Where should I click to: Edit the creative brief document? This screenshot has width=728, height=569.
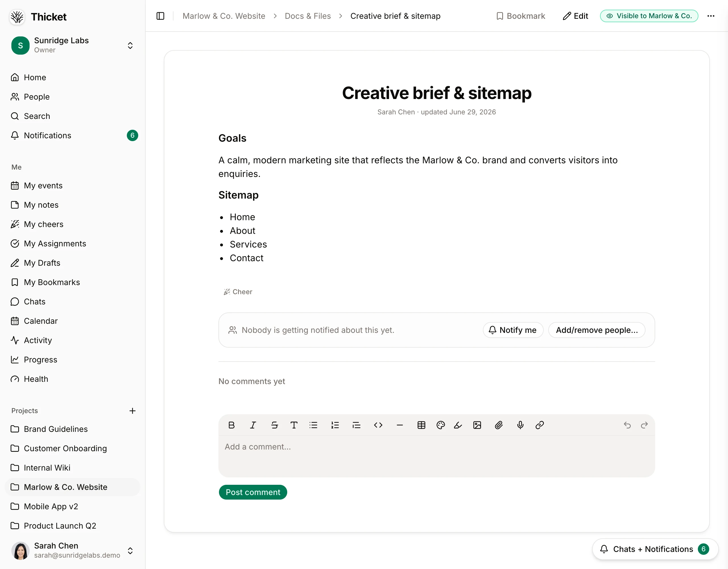[575, 16]
